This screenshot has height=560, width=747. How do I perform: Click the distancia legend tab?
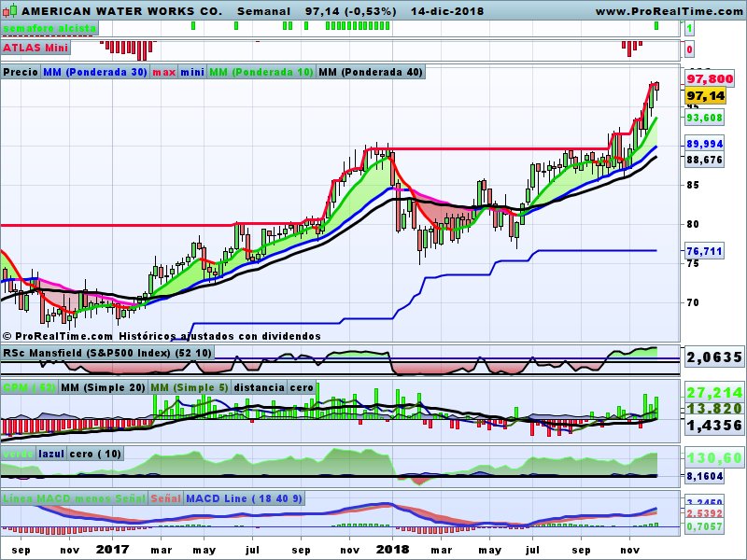coord(260,387)
